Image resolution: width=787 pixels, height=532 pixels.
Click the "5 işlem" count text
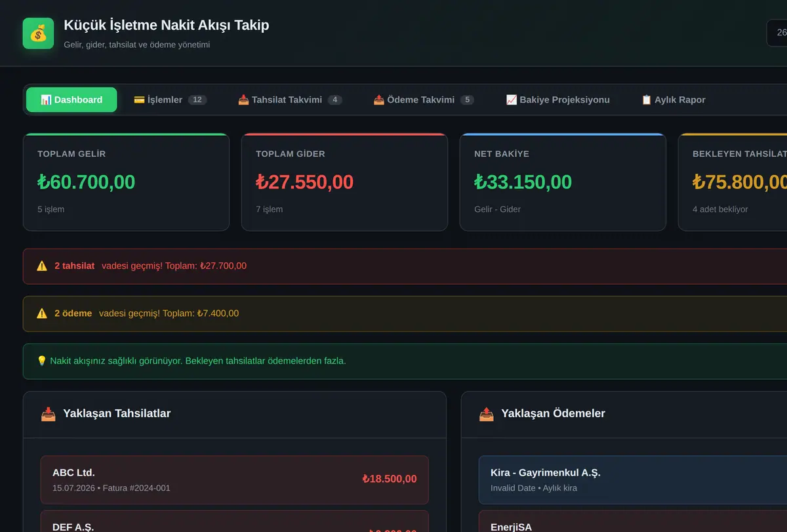[x=51, y=209]
